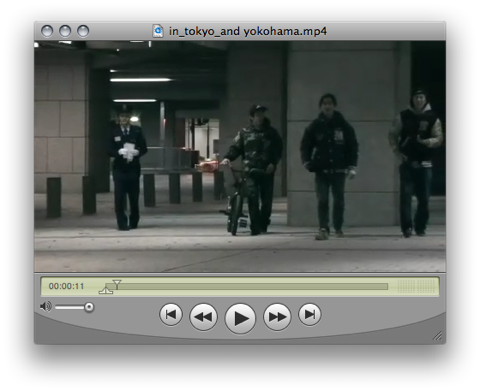Click the middle of the timeline track
Viewport: 480px width, 391px height.
pyautogui.click(x=247, y=287)
